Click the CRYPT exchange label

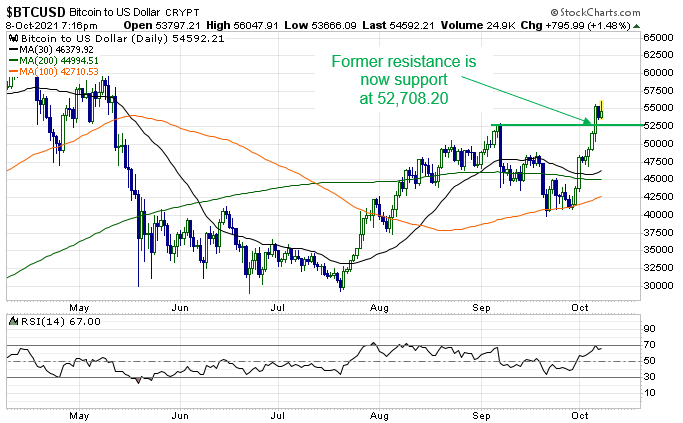(x=182, y=13)
